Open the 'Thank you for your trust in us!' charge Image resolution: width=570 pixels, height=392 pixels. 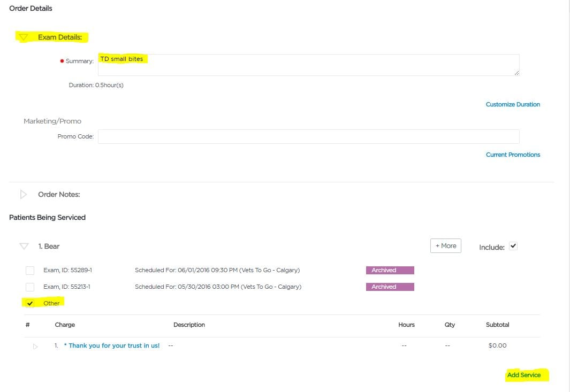coord(112,345)
